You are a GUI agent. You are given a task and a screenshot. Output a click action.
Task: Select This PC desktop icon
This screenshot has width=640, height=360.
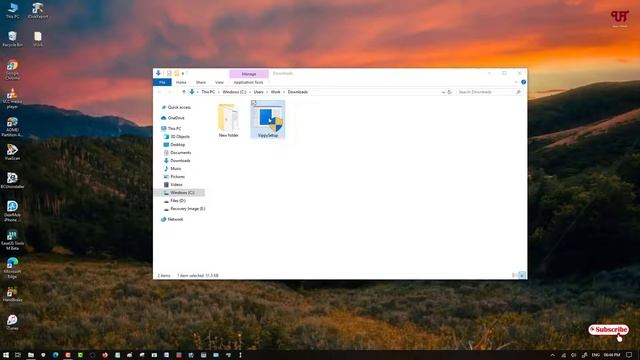click(x=13, y=11)
